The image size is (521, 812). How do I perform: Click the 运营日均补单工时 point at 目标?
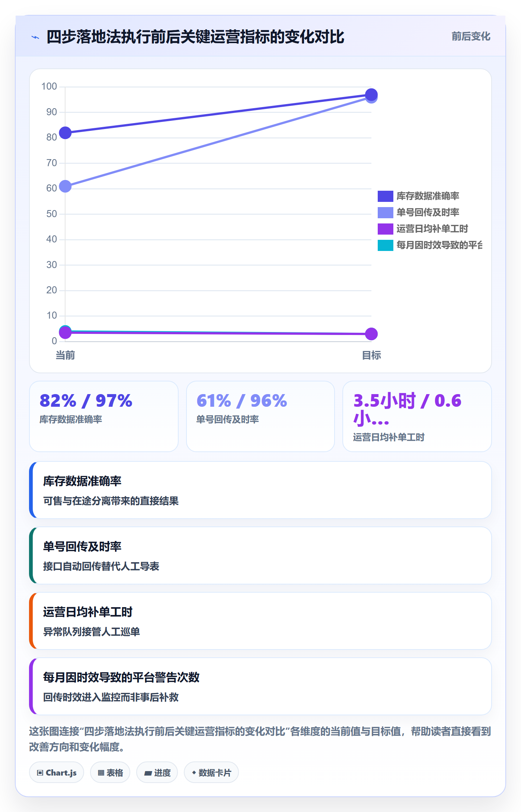(x=371, y=334)
